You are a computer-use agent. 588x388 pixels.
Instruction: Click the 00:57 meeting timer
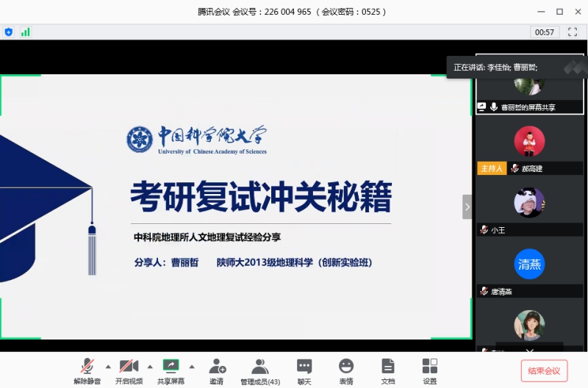(x=545, y=32)
